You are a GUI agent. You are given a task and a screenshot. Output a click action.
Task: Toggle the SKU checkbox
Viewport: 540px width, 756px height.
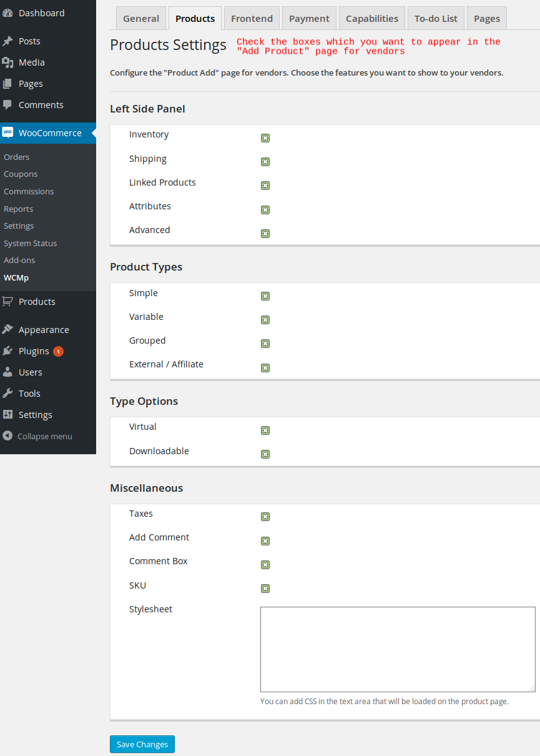click(x=265, y=589)
